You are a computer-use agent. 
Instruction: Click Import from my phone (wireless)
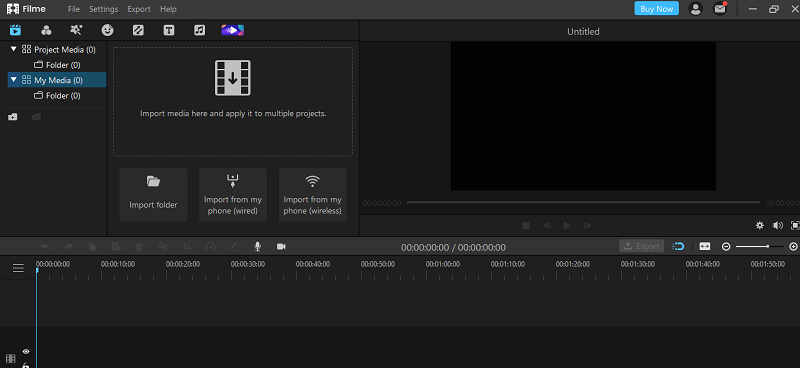[x=313, y=195]
